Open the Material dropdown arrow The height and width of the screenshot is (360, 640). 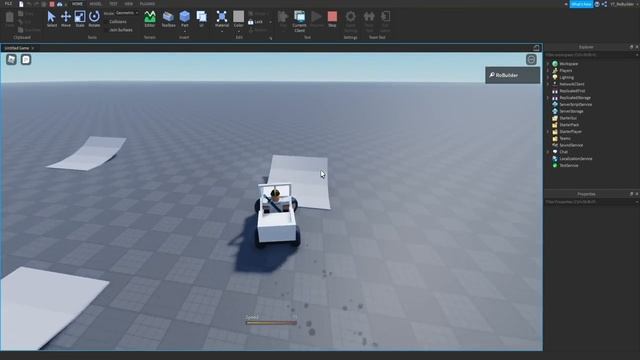click(x=222, y=31)
